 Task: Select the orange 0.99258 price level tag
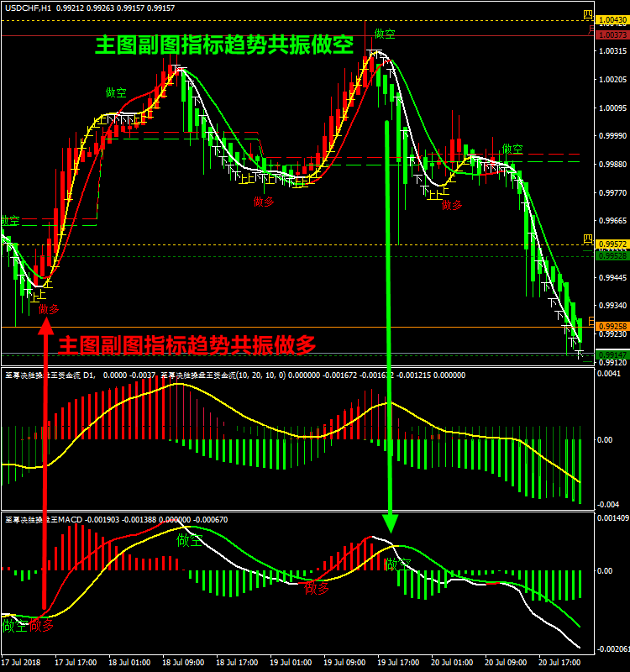coord(612,326)
